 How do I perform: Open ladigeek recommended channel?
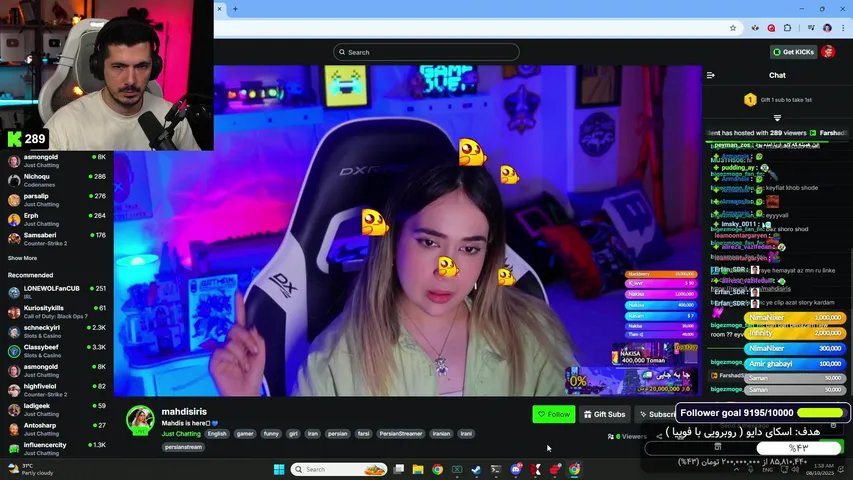tap(57, 410)
